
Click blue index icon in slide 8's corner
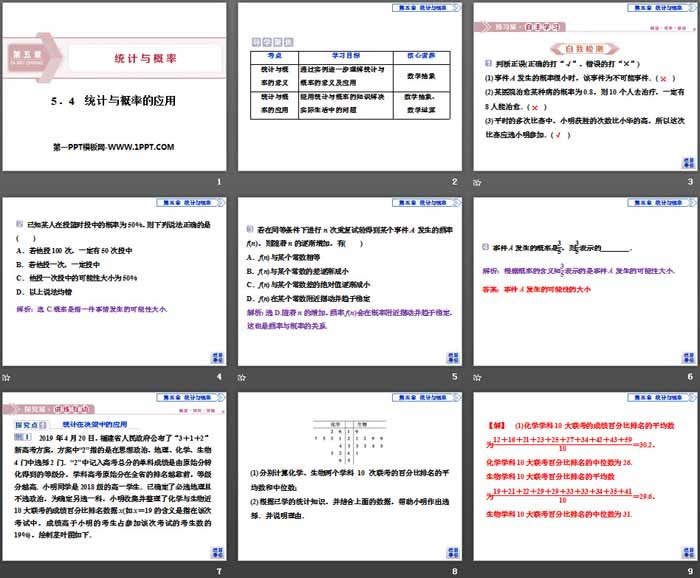tap(453, 553)
